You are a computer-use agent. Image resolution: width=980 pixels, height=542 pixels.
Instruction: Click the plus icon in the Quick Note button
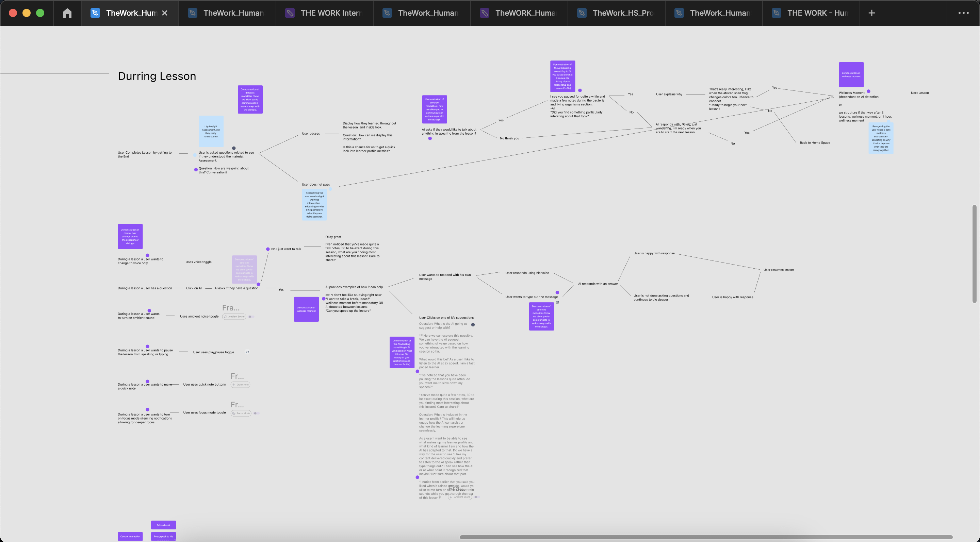click(234, 385)
